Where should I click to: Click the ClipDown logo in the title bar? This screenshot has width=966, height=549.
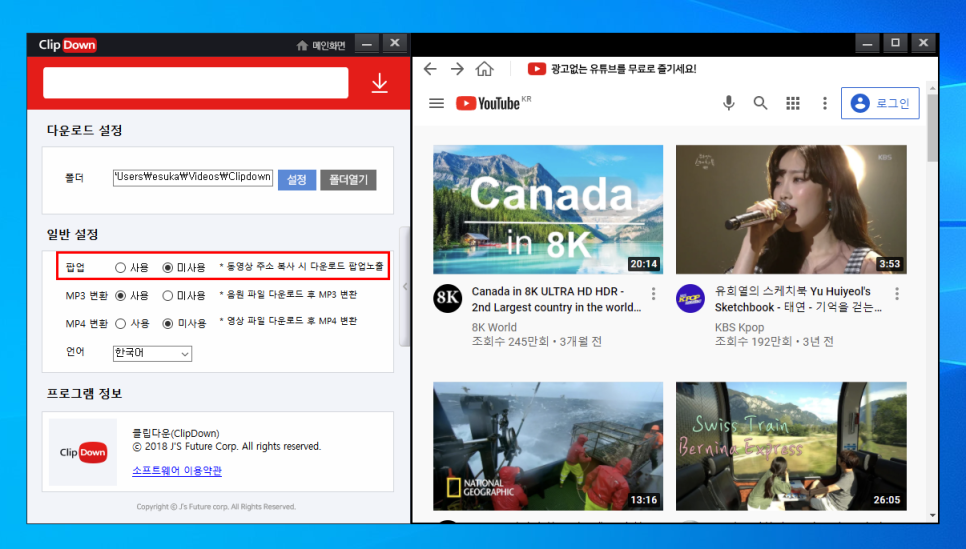pyautogui.click(x=67, y=45)
